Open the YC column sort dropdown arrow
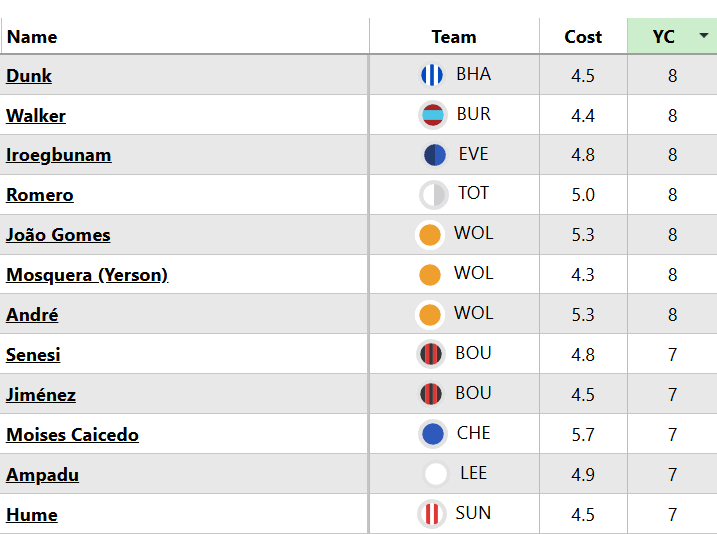Viewport: 717px width, 534px height. (x=704, y=36)
